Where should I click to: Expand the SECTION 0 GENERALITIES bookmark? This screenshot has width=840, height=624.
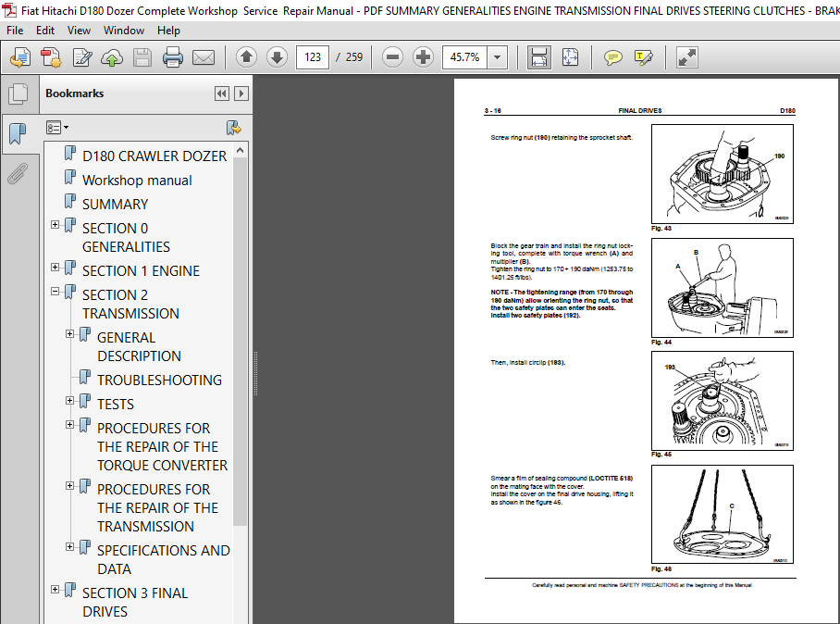55,225
